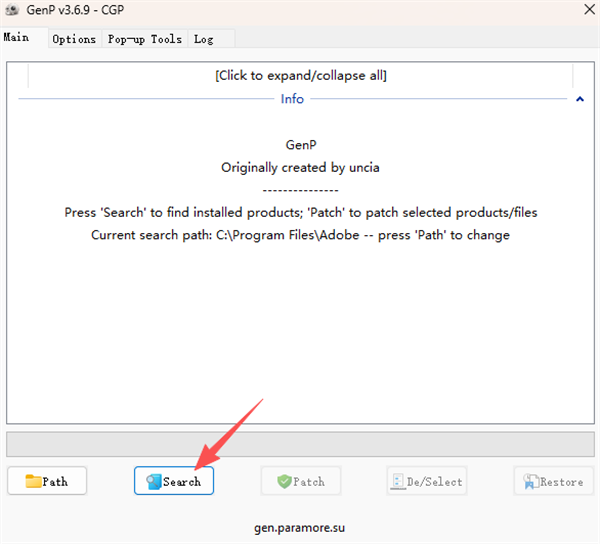Close the GenP window
The width and height of the screenshot is (600, 544).
(589, 10)
